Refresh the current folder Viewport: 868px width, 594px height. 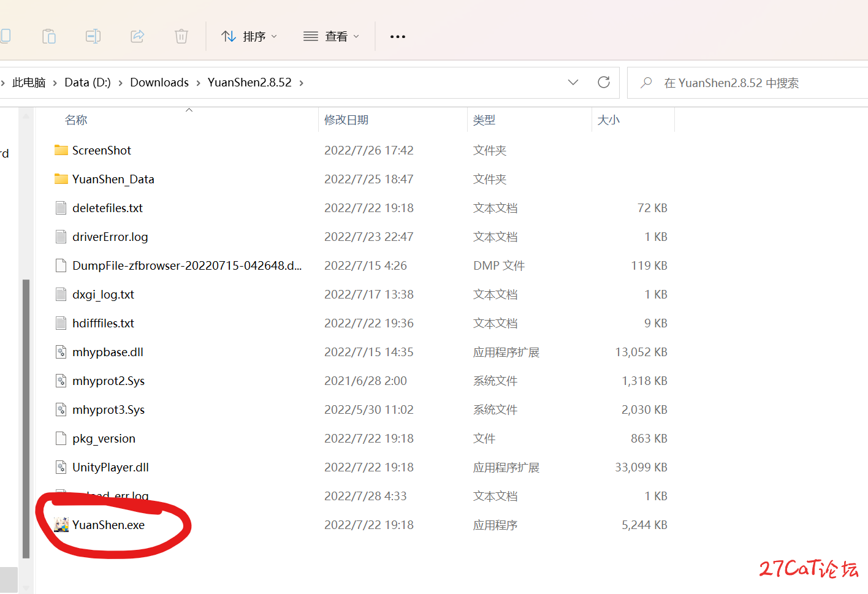point(604,82)
